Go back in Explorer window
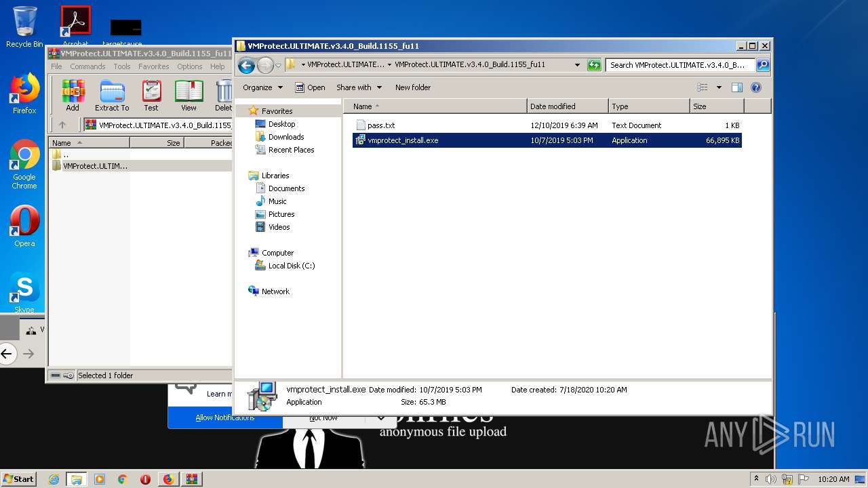This screenshot has height=488, width=868. (x=247, y=65)
